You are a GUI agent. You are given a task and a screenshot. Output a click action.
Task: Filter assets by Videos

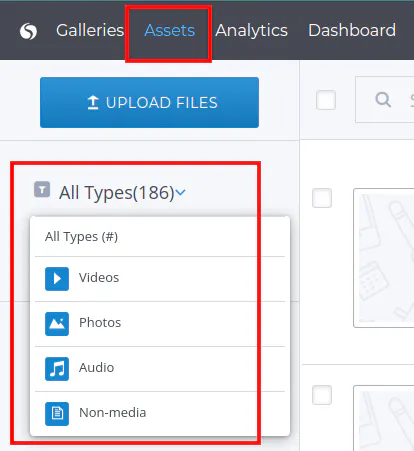(x=160, y=278)
